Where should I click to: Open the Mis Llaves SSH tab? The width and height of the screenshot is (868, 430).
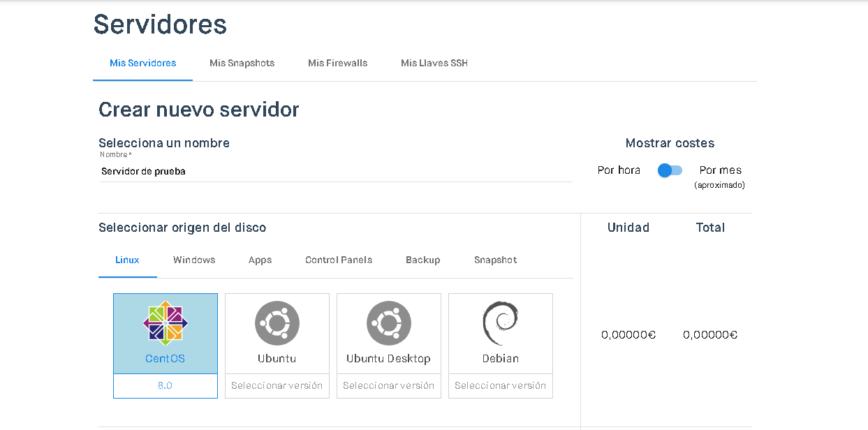(434, 63)
